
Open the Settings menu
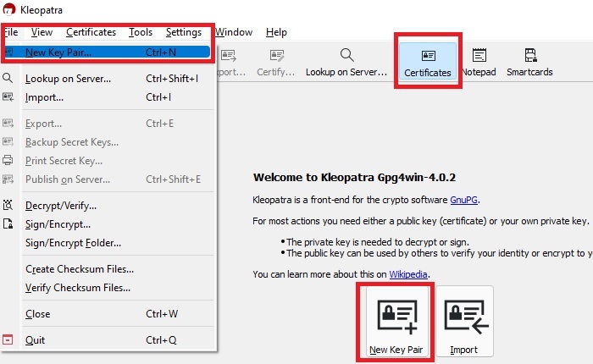[184, 32]
